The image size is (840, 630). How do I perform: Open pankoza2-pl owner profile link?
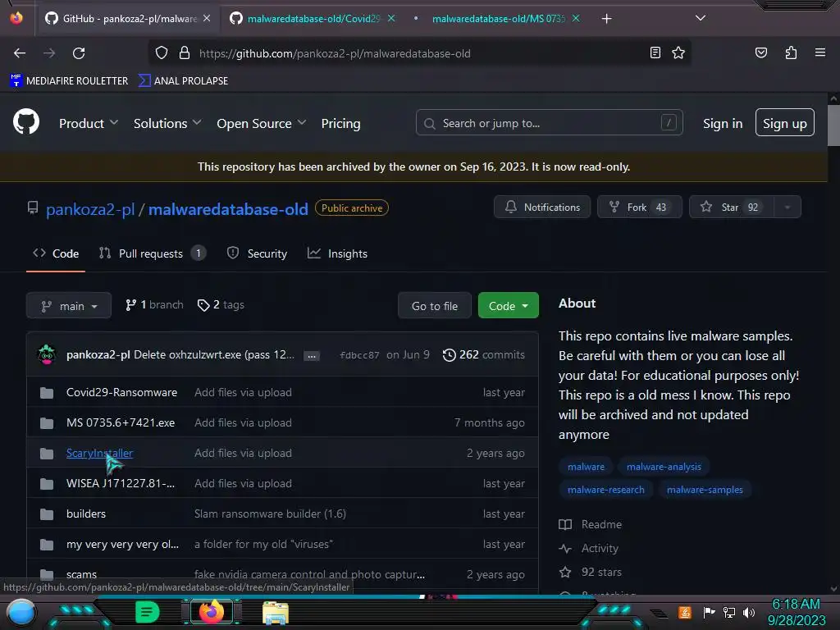(90, 209)
